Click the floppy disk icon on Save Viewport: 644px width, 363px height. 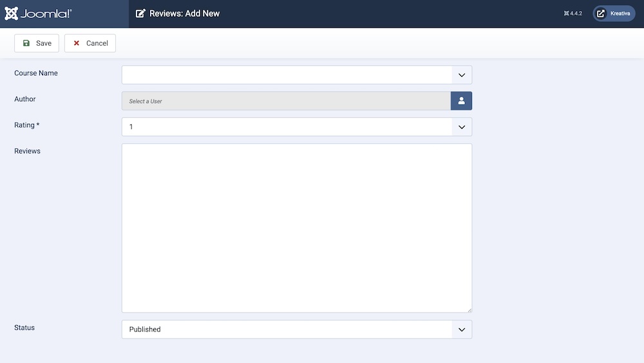pyautogui.click(x=26, y=43)
